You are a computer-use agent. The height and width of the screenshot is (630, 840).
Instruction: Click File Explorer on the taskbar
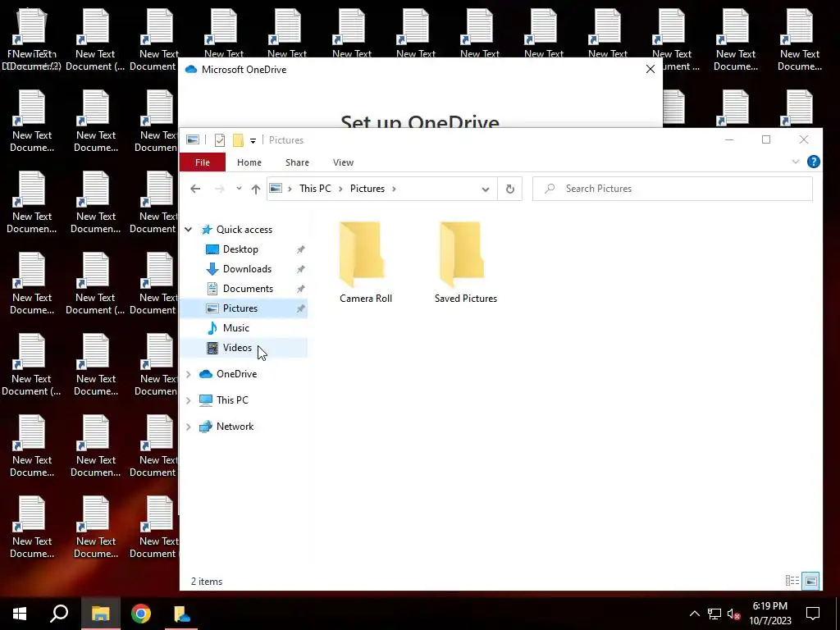point(100,614)
